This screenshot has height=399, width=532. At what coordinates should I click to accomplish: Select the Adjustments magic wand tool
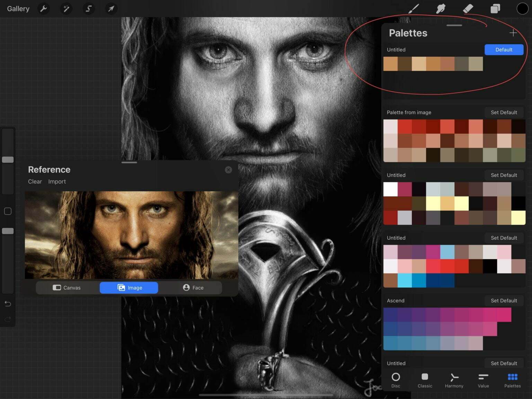tap(66, 9)
